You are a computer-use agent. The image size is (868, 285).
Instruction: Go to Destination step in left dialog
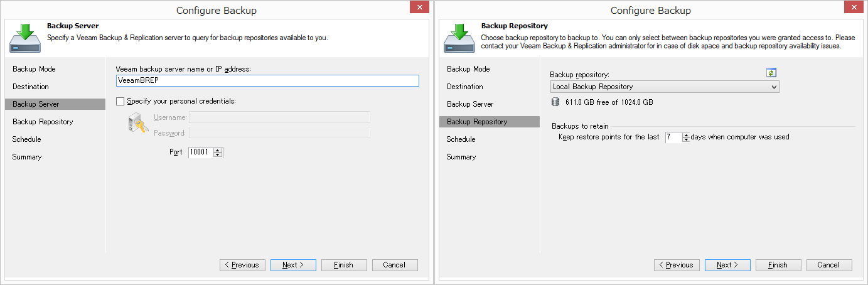coord(30,87)
